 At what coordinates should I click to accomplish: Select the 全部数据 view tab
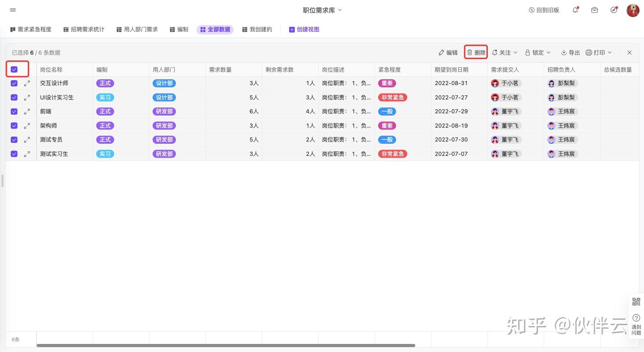[215, 30]
